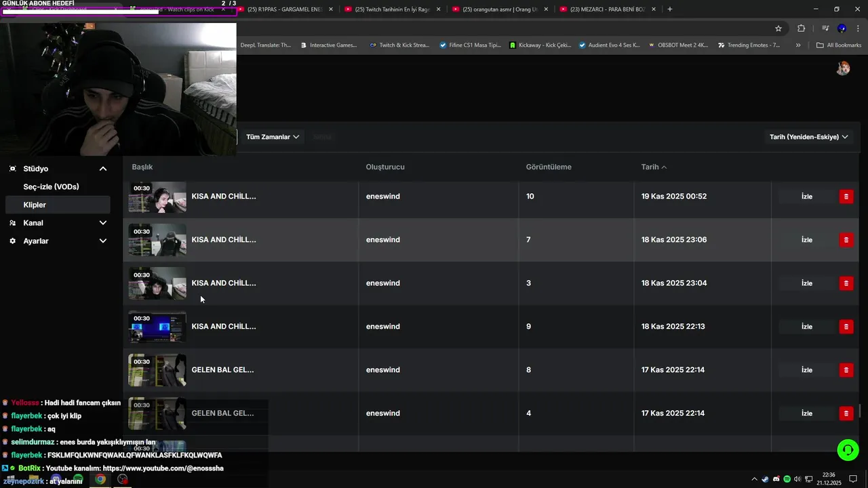
Task: Click the Discord tray icon
Action: coord(776,479)
